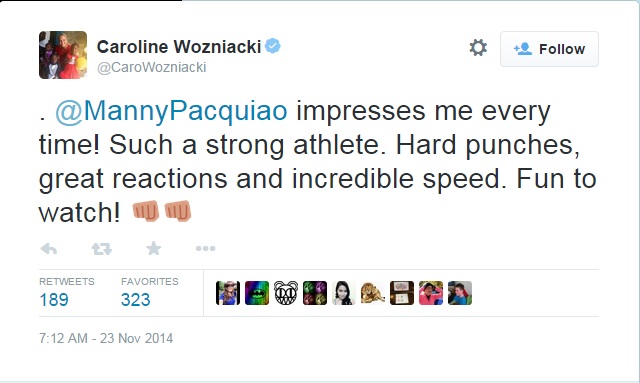Open the Radiohead bear avatar

point(286,293)
